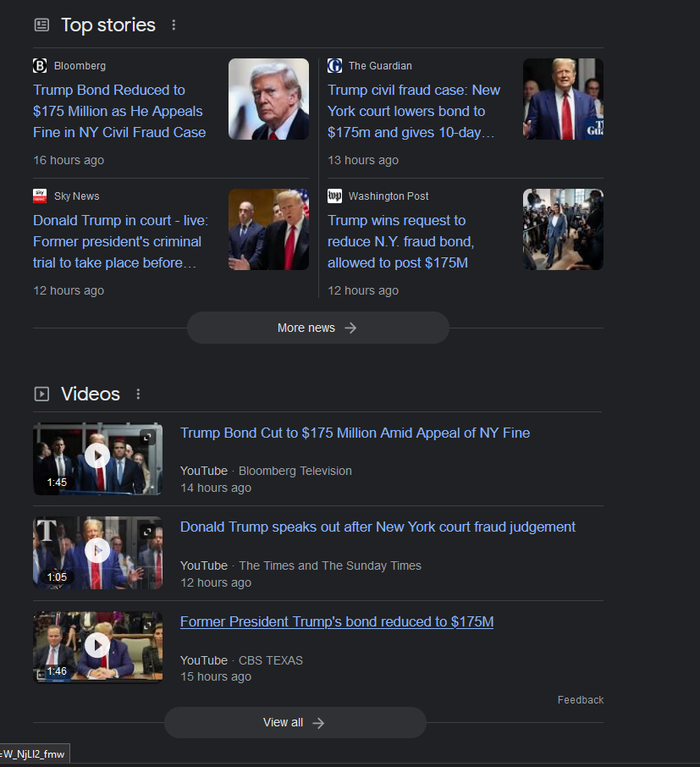Click the 'CBS TEXAS' channel name
Viewport: 700px width, 767px height.
(271, 660)
